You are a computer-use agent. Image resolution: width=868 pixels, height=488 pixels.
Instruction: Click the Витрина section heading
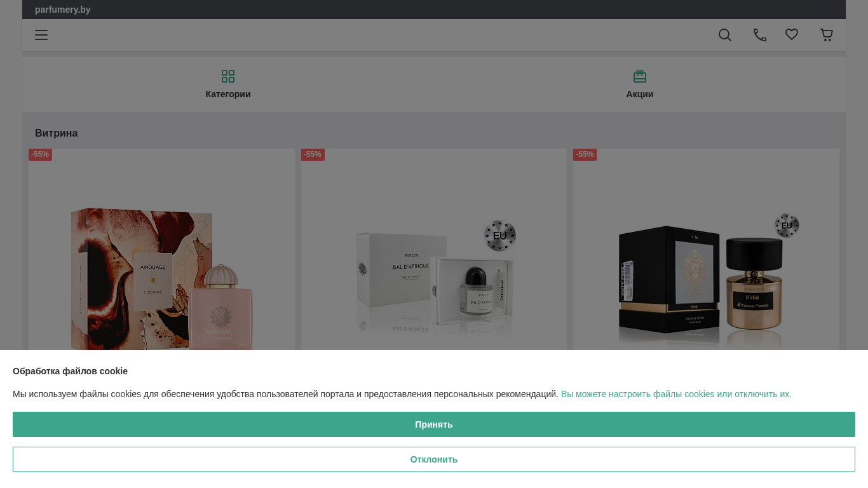(x=57, y=133)
